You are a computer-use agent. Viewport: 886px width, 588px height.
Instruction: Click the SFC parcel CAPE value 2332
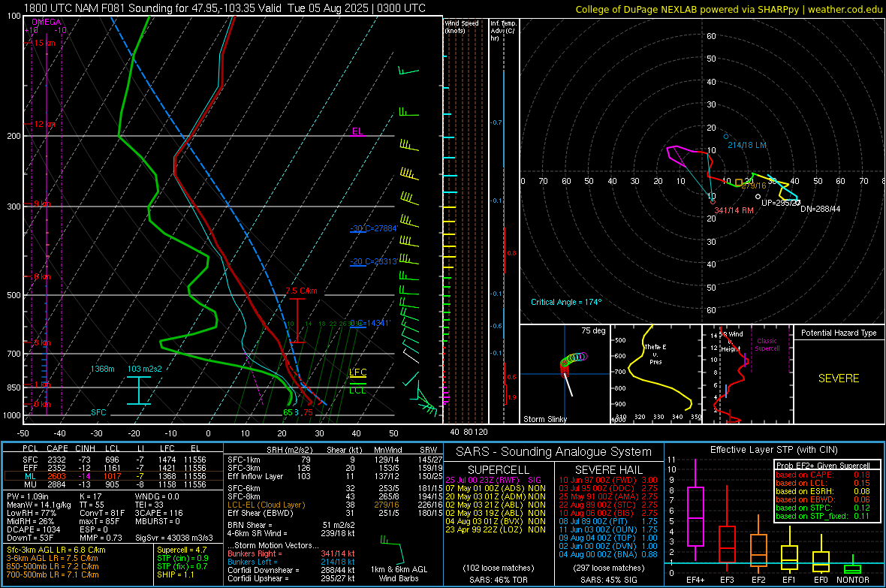[x=57, y=460]
